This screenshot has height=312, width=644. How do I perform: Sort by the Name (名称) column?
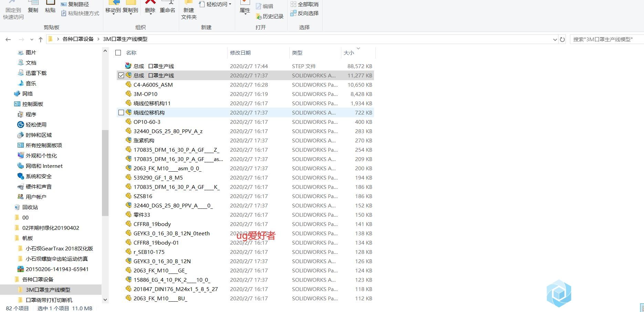click(131, 53)
